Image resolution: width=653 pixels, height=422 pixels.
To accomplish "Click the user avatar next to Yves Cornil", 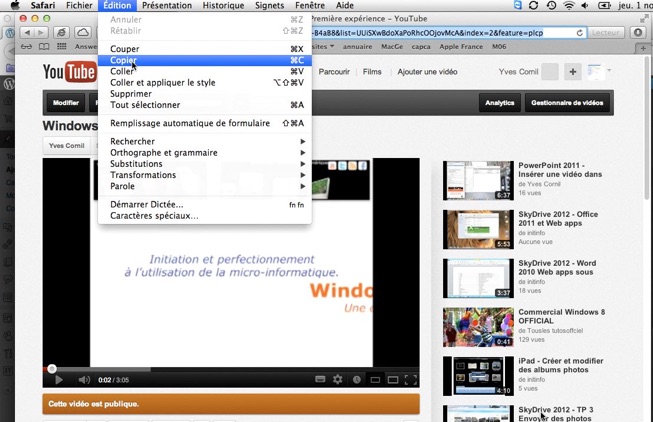I will point(550,72).
